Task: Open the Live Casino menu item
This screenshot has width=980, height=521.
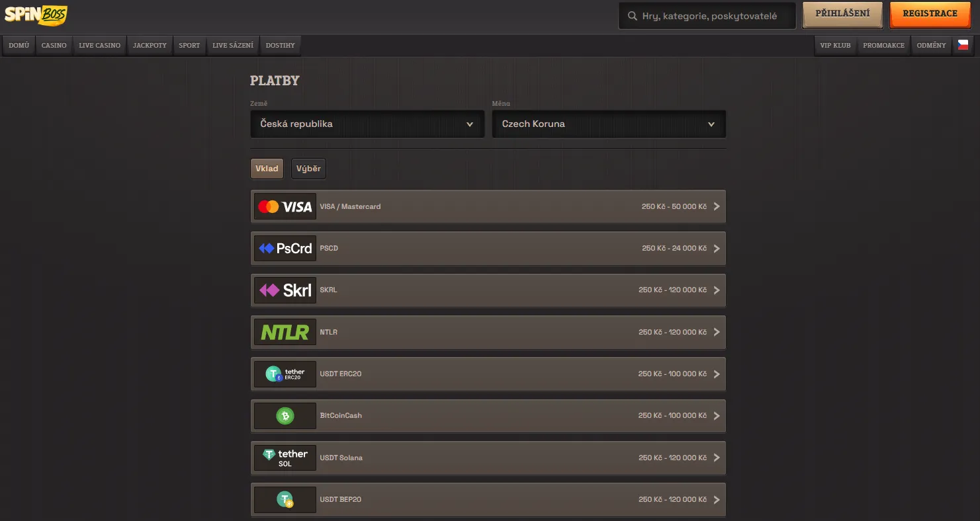Action: point(99,46)
